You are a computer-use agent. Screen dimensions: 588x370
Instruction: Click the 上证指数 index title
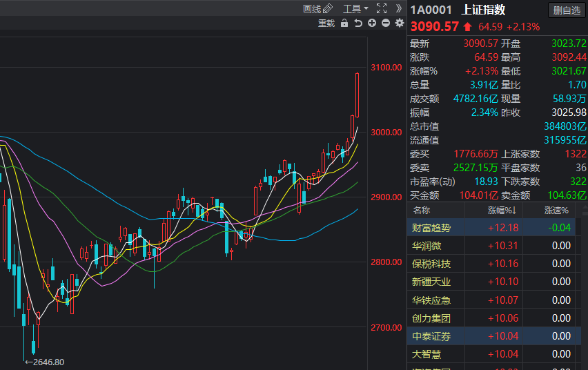coord(483,10)
